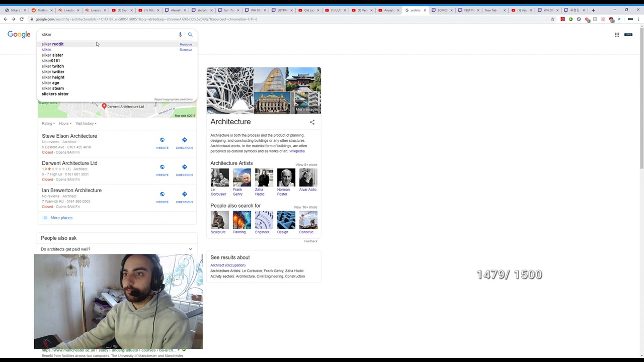Expand 'Do architects get paid well?' question

coord(117,249)
